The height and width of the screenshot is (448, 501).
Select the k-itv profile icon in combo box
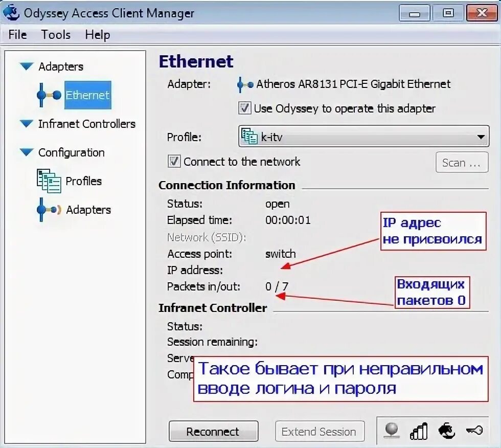click(249, 136)
